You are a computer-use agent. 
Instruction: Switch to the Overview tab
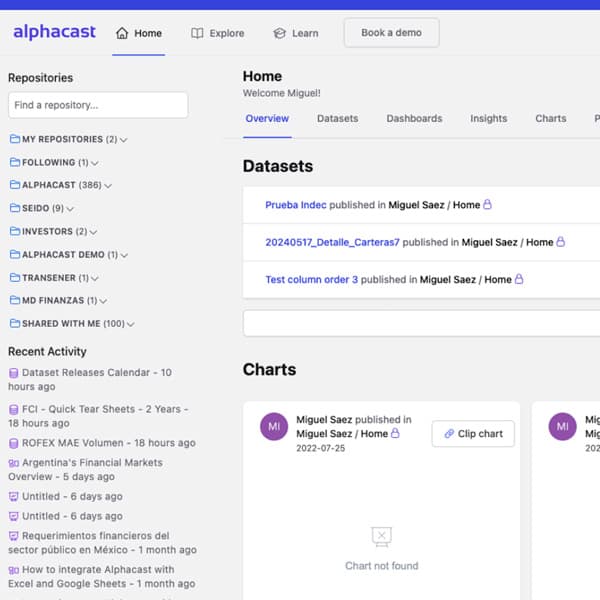point(267,119)
